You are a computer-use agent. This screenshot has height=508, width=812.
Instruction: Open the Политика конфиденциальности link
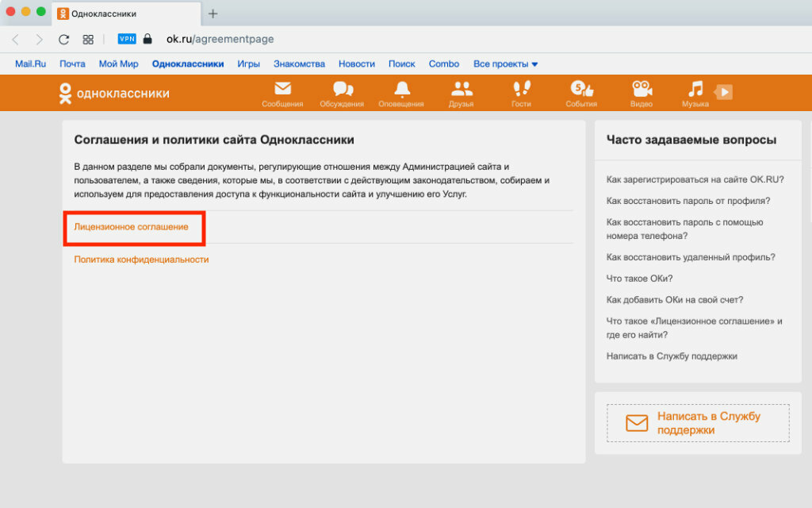click(x=141, y=260)
